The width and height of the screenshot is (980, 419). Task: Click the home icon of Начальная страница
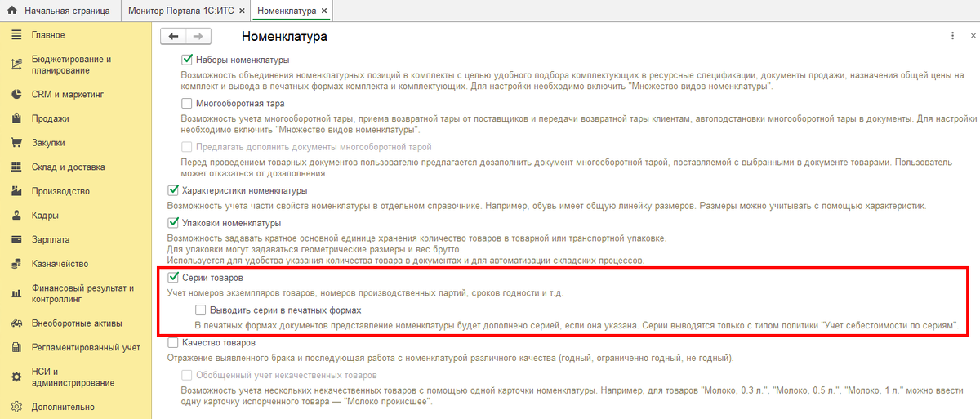pos(11,11)
